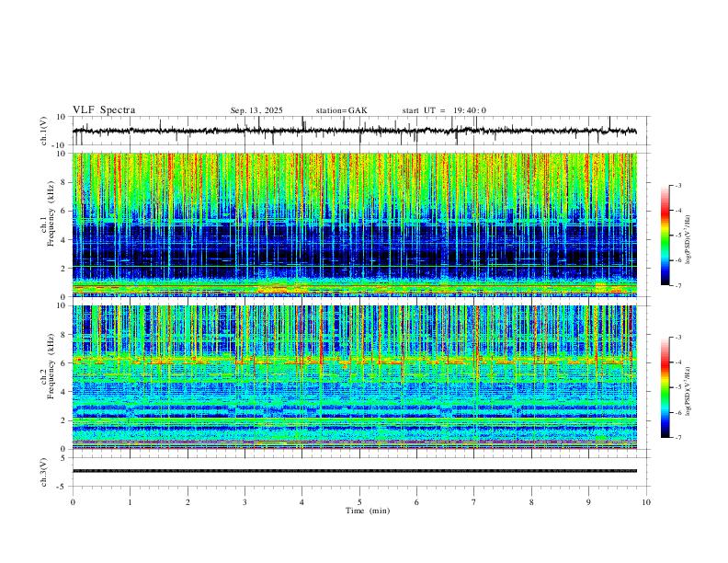Click time axis tick label "9"
The width and height of the screenshot is (728, 563).
click(588, 502)
